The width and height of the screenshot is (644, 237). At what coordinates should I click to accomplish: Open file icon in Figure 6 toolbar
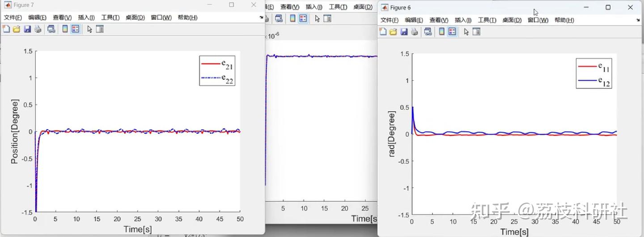point(393,31)
